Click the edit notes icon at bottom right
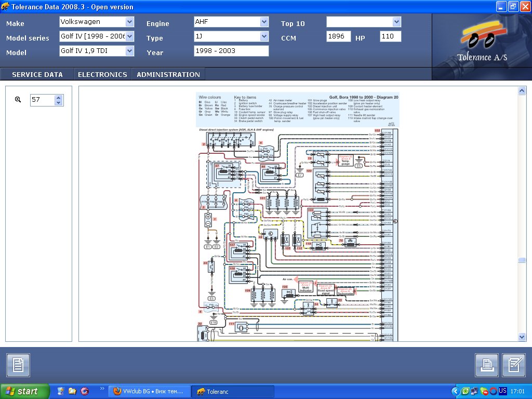The width and height of the screenshot is (532, 399). point(514,365)
